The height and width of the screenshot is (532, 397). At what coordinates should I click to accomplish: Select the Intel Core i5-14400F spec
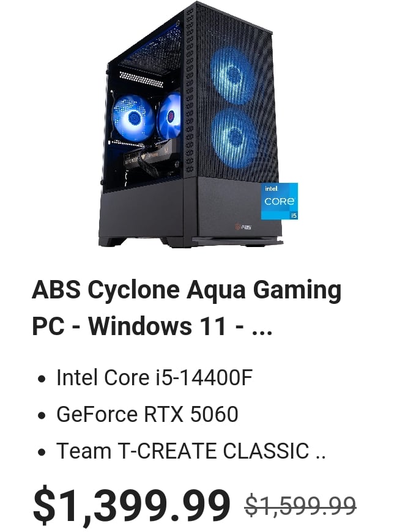click(x=155, y=377)
